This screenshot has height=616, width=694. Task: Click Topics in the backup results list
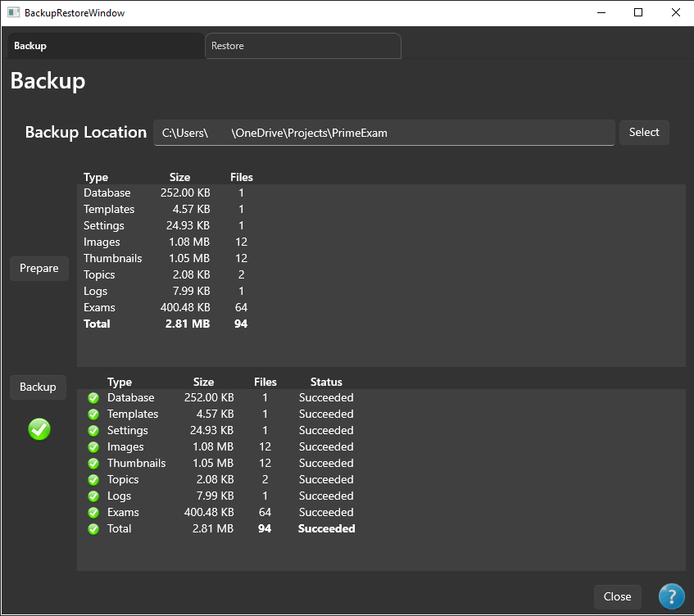[123, 480]
